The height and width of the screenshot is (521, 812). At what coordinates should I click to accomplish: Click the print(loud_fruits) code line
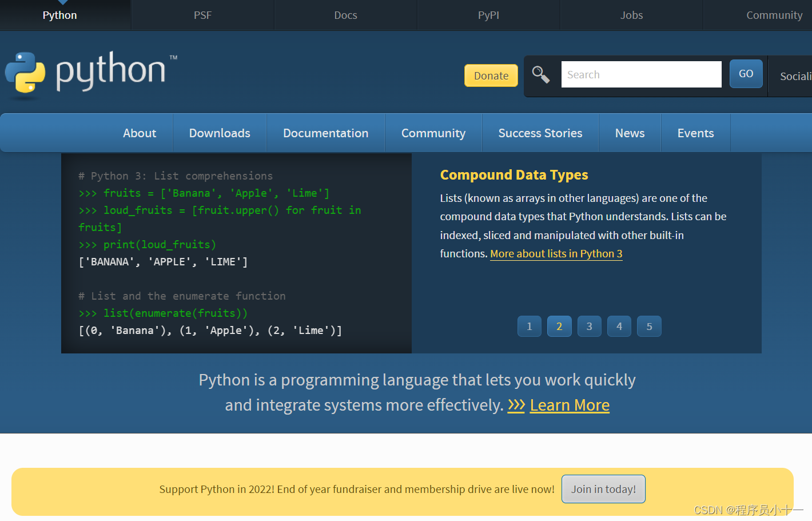pos(148,245)
